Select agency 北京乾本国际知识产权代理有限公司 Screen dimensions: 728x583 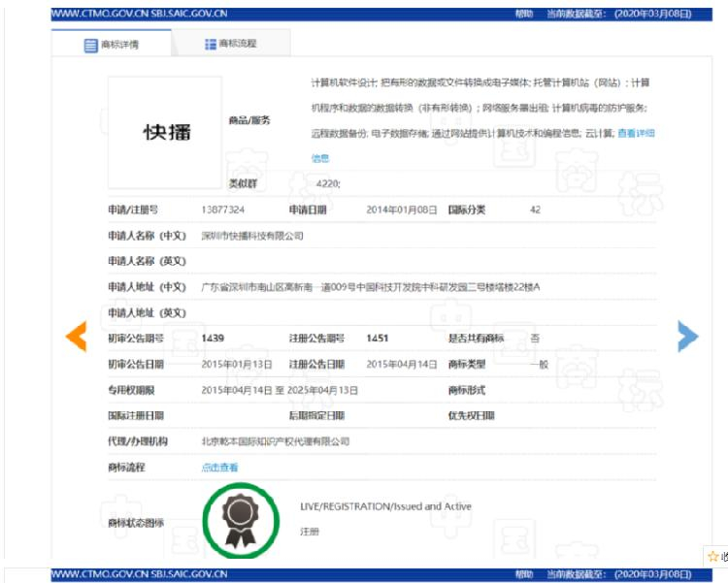(x=276, y=441)
